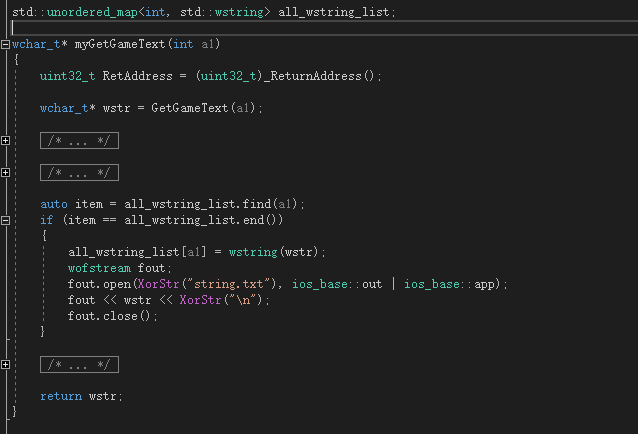Image resolution: width=638 pixels, height=434 pixels.
Task: Click the /* ... */ placeholder box directly below GetGameText(a1) call
Action: [x=79, y=140]
